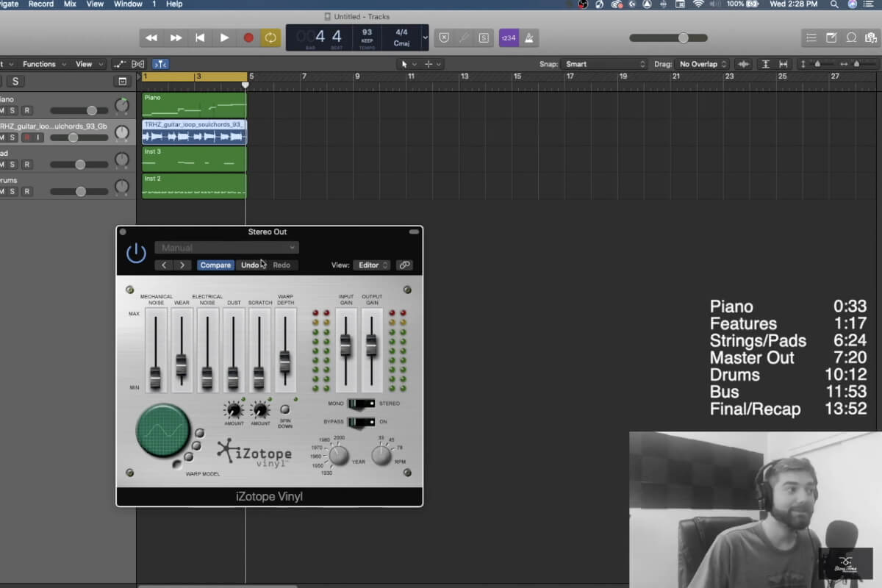The width and height of the screenshot is (882, 588).
Task: Click the horizontal auto zoom icon
Action: click(784, 64)
